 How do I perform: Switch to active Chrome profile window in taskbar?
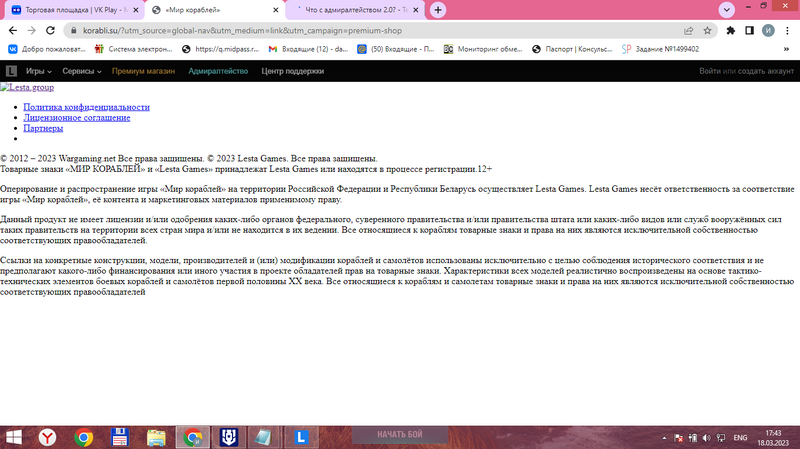point(192,437)
